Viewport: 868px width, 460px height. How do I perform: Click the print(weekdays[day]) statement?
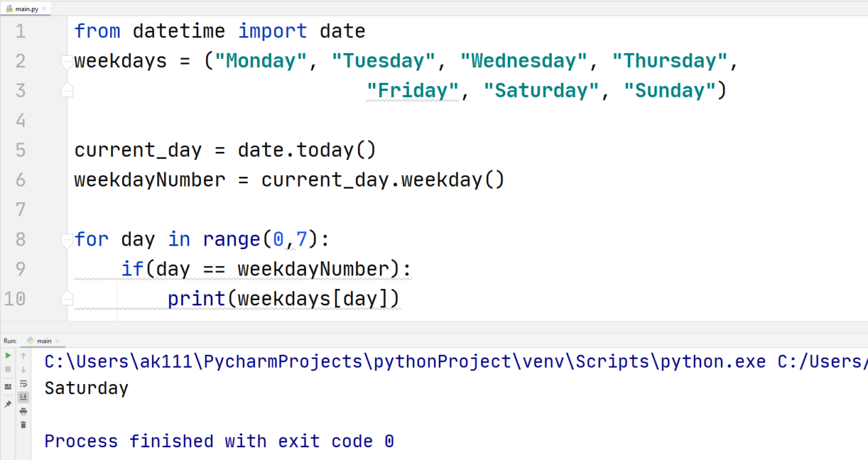coord(284,299)
